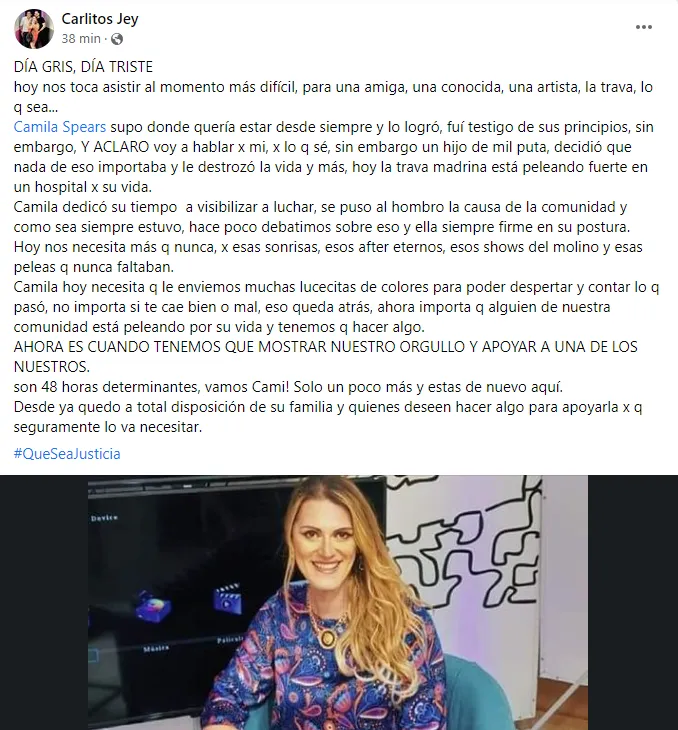This screenshot has height=730, width=678.
Task: Open the attached photo of the smiling woman
Action: coord(338,602)
